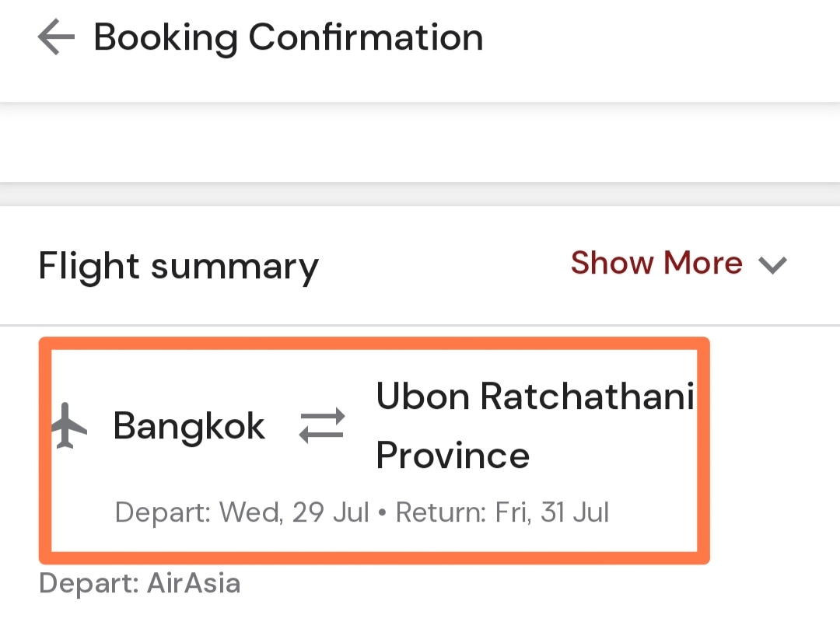The image size is (840, 636).
Task: Click the AirAsia airline name
Action: tap(194, 583)
